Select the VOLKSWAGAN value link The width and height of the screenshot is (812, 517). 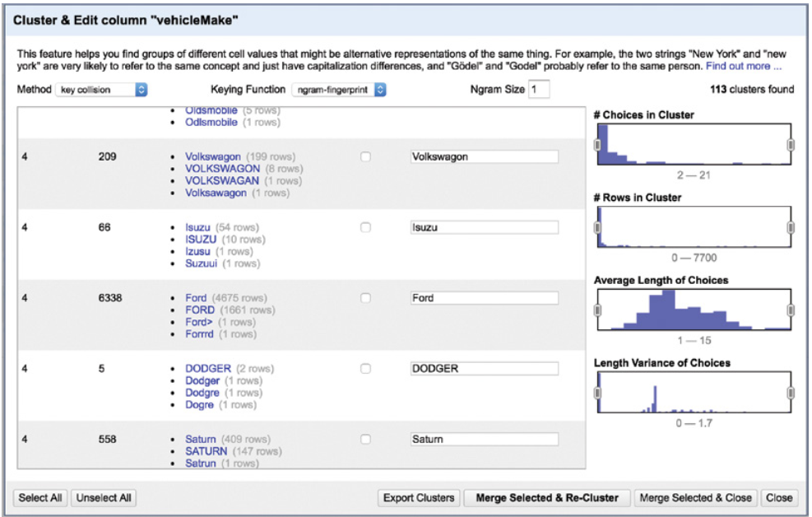point(222,180)
